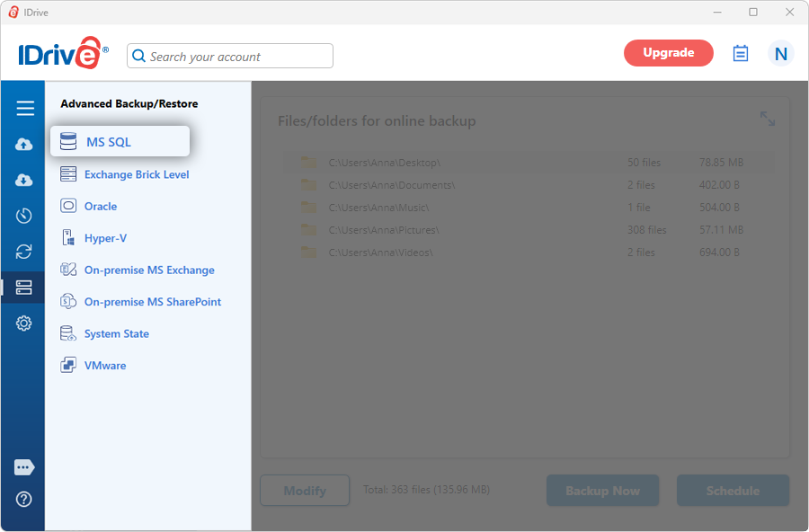Open the activity log calendar icon
This screenshot has height=532, width=809.
pos(741,54)
